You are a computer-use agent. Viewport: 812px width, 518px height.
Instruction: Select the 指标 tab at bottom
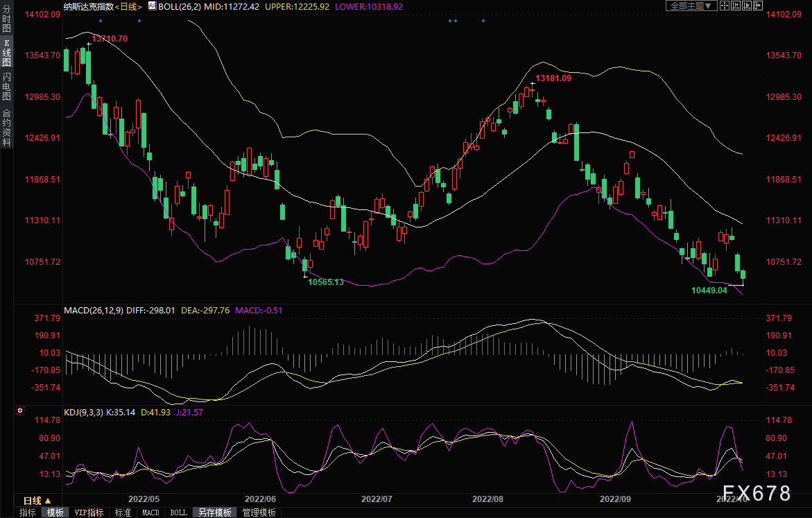tap(28, 512)
